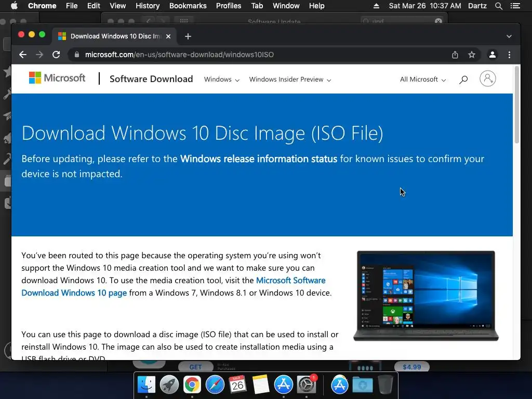
Task: Click the $4.99 price button in App Store window
Action: [411, 367]
